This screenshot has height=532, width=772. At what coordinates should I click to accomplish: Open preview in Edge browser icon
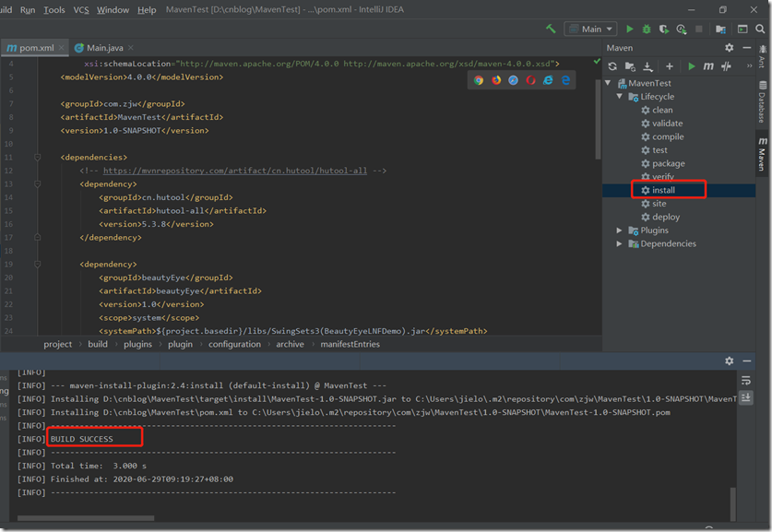(x=565, y=80)
